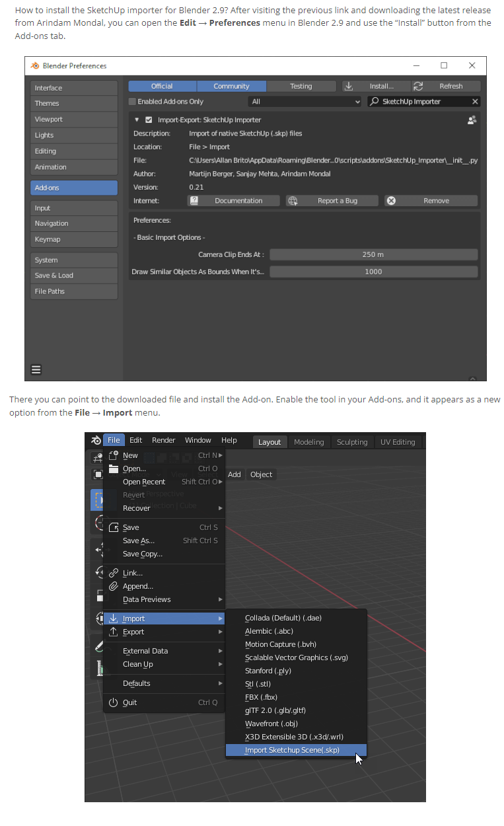This screenshot has height=826, width=504.
Task: Click the Save icon in File menu
Action: (x=113, y=527)
